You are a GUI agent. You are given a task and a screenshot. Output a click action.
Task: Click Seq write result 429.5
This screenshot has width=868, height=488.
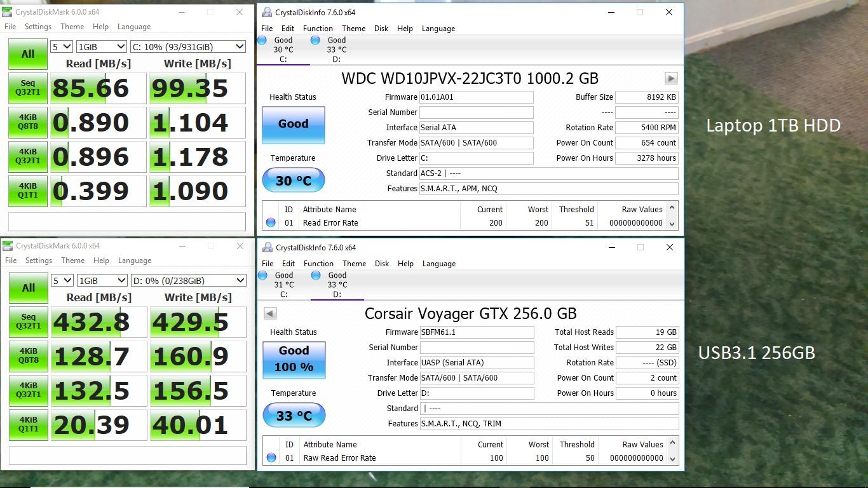click(x=198, y=322)
